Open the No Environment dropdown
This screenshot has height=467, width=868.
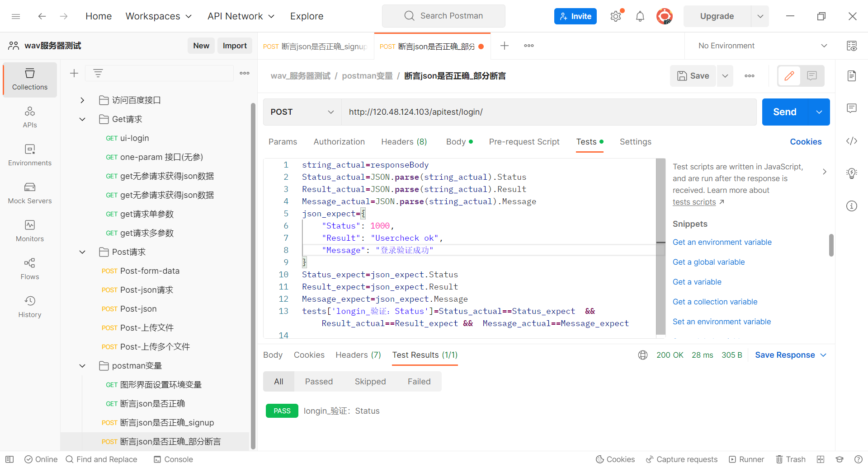(x=763, y=46)
